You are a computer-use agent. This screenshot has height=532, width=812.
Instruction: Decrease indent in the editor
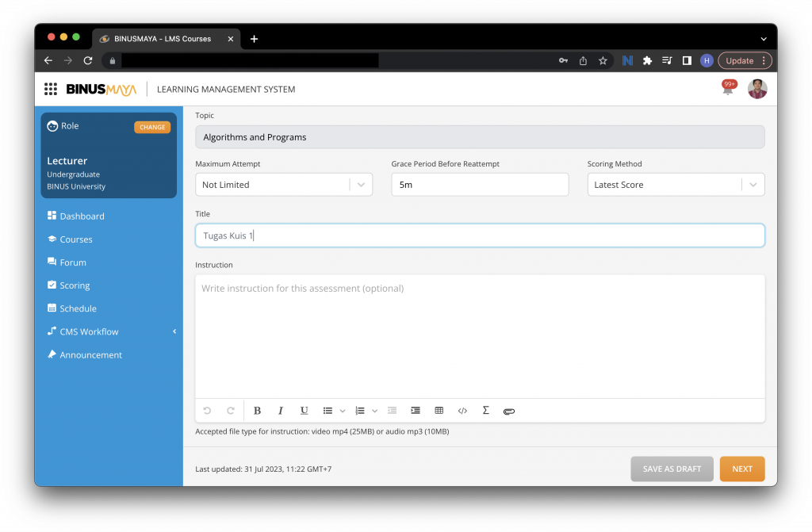pos(392,411)
